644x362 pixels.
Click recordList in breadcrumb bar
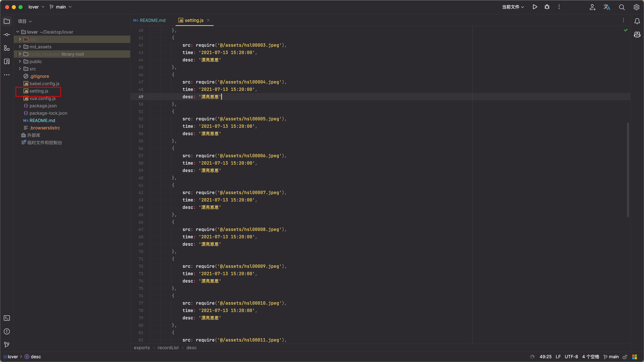[x=168, y=348]
